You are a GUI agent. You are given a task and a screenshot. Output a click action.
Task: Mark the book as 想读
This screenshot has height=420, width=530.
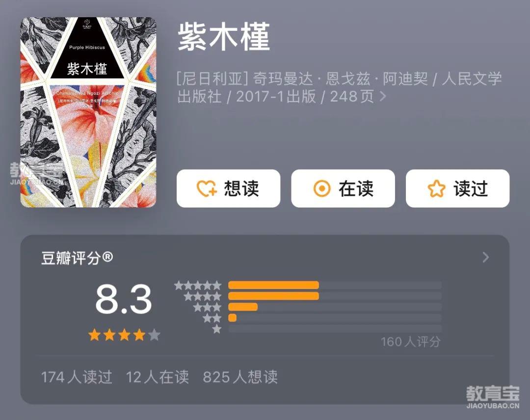point(228,188)
